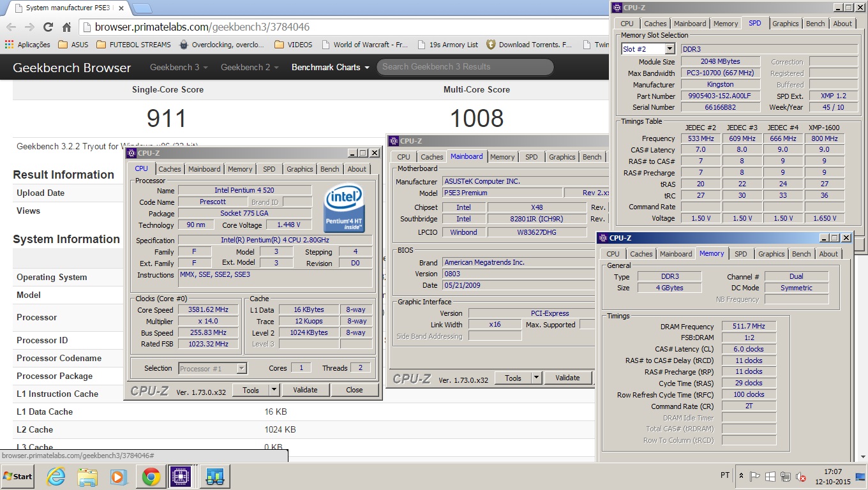Click the Intel Pentium 4 HT logo
This screenshot has width=868, height=490.
(x=345, y=209)
